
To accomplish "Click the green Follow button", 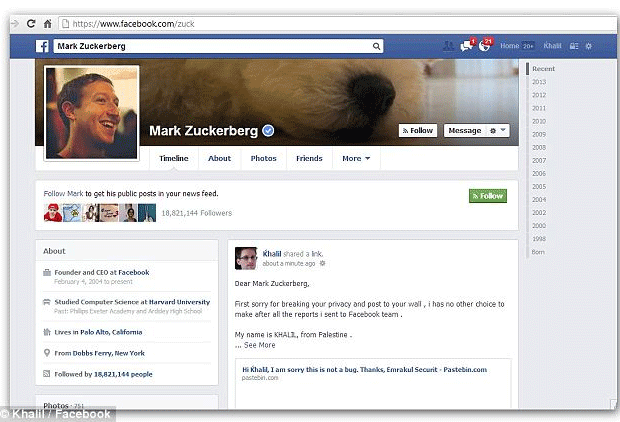I will coord(488,196).
